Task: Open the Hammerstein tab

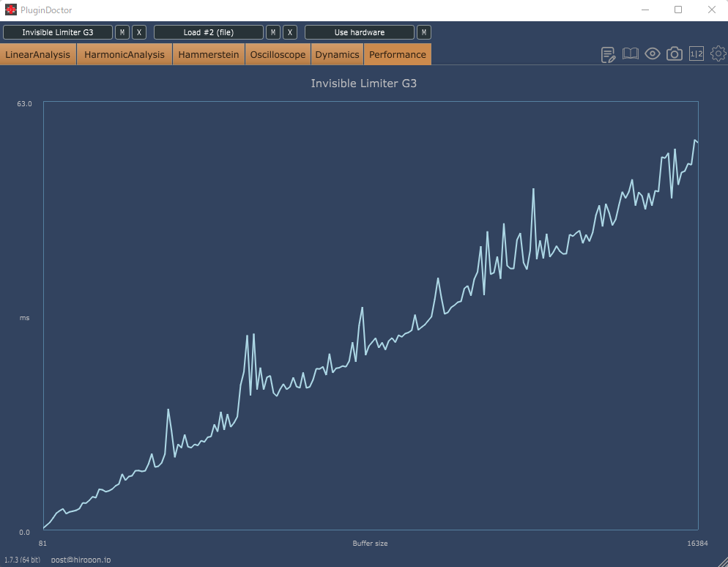Action: pyautogui.click(x=209, y=54)
